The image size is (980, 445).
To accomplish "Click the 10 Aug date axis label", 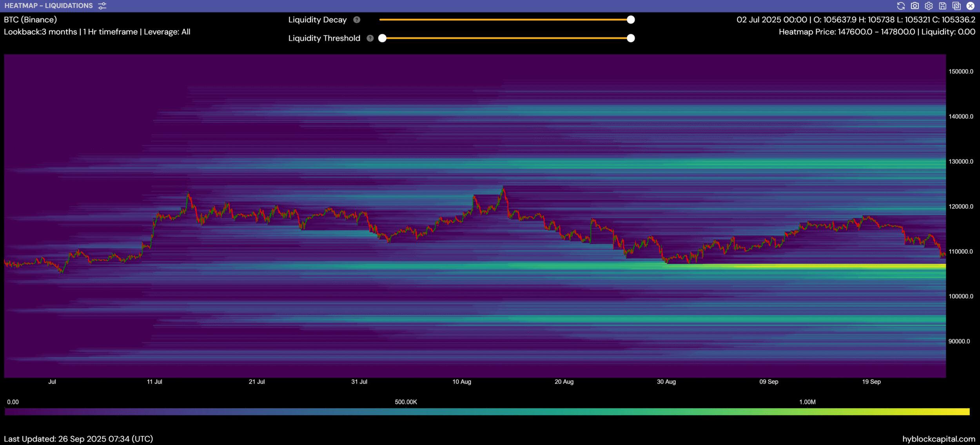I will [x=461, y=382].
